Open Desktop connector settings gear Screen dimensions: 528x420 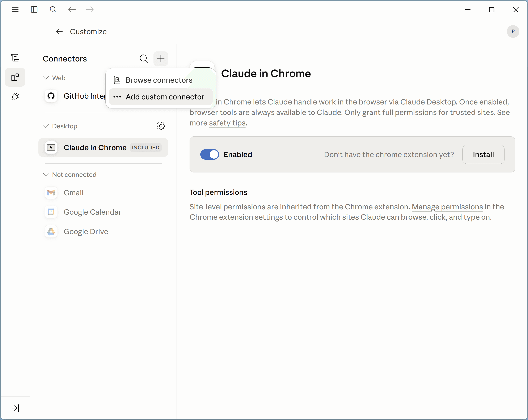[x=161, y=126]
